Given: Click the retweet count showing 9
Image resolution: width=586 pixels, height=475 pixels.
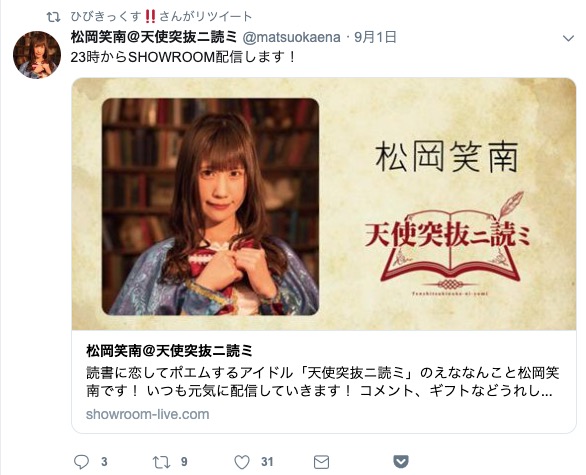Looking at the screenshot, I should (x=184, y=462).
